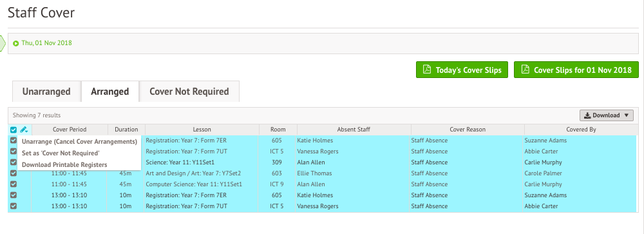
Task: Uncheck the Ellie Thomas Art lesson row
Action: click(14, 173)
